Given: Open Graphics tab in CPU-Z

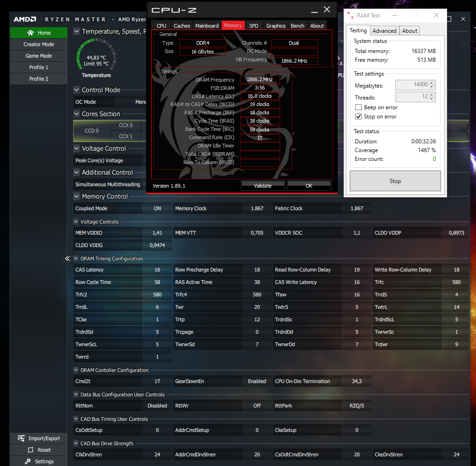Looking at the screenshot, I should click(276, 26).
